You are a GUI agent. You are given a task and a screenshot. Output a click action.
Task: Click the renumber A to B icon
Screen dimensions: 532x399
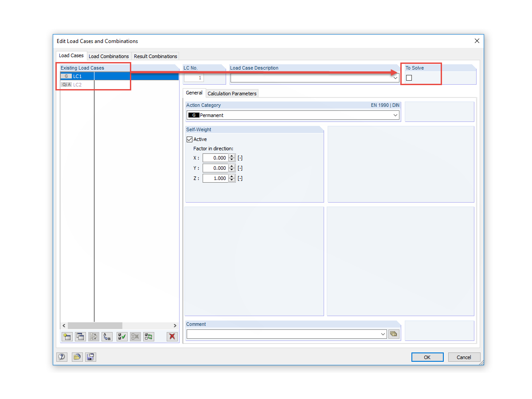coord(107,336)
